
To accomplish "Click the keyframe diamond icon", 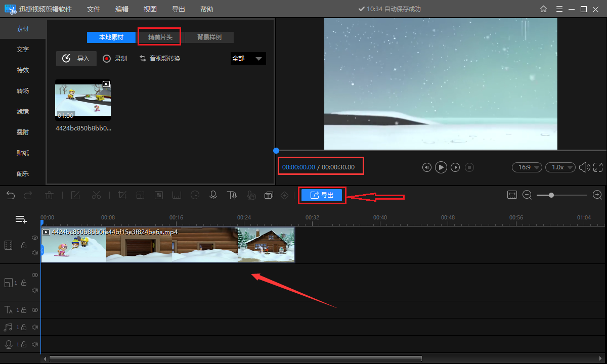I will point(285,195).
